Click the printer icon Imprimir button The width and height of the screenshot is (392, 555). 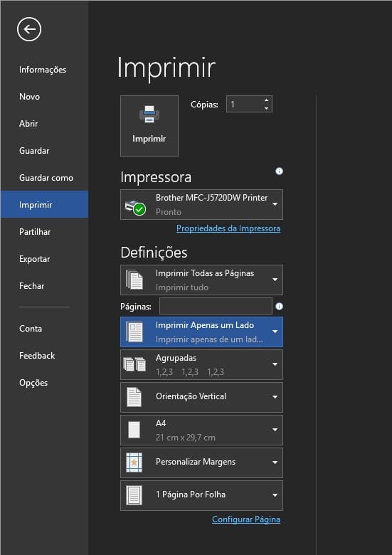(149, 126)
